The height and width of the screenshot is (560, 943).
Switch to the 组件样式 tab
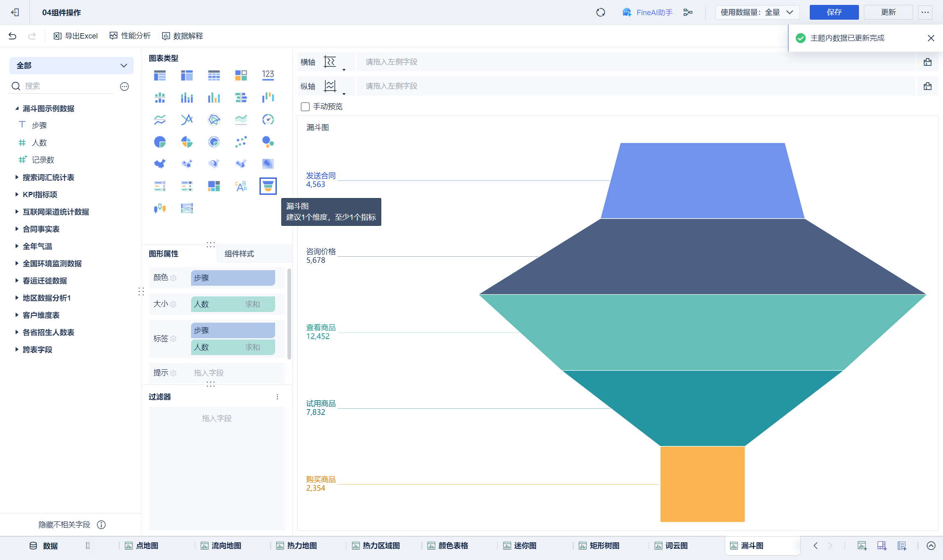point(239,254)
